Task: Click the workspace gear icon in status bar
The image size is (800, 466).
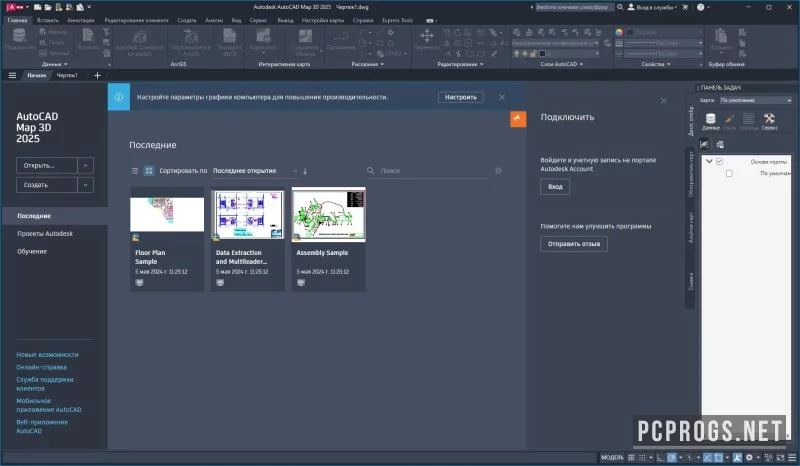Action: (749, 458)
